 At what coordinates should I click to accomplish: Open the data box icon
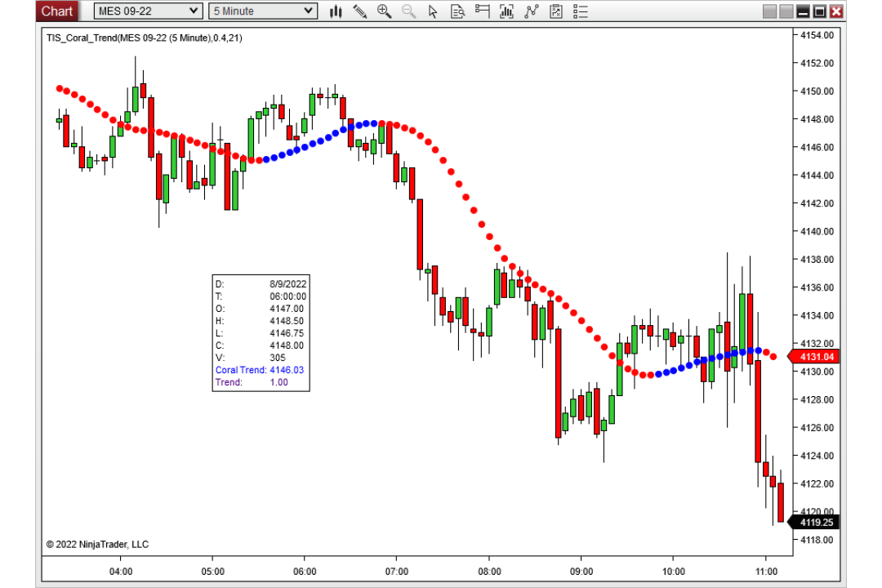(458, 11)
